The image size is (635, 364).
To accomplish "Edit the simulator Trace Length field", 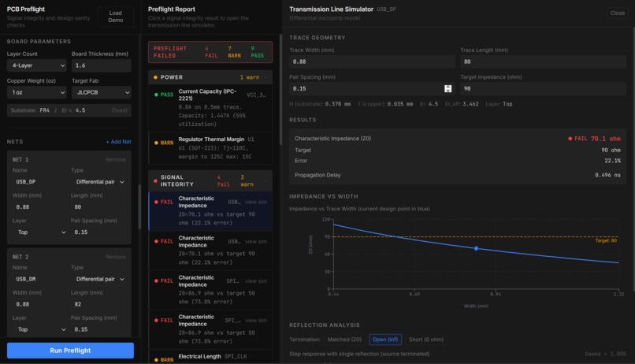I will pos(543,61).
